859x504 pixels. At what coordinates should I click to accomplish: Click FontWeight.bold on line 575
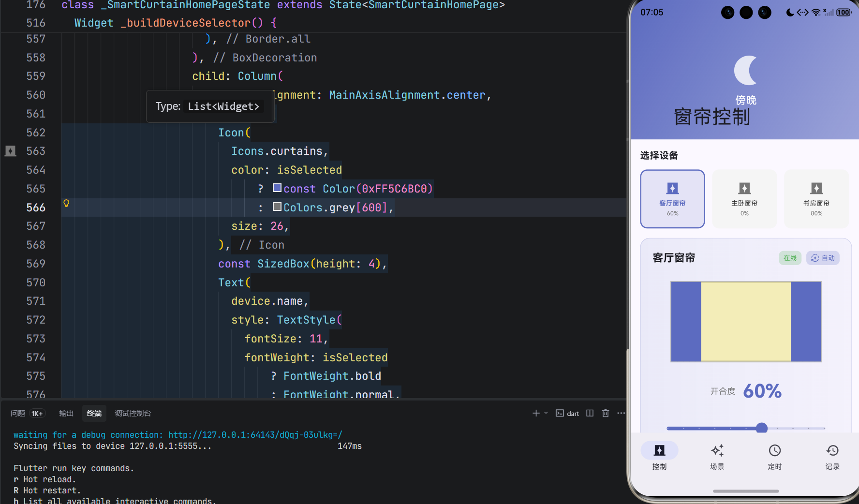pos(332,376)
